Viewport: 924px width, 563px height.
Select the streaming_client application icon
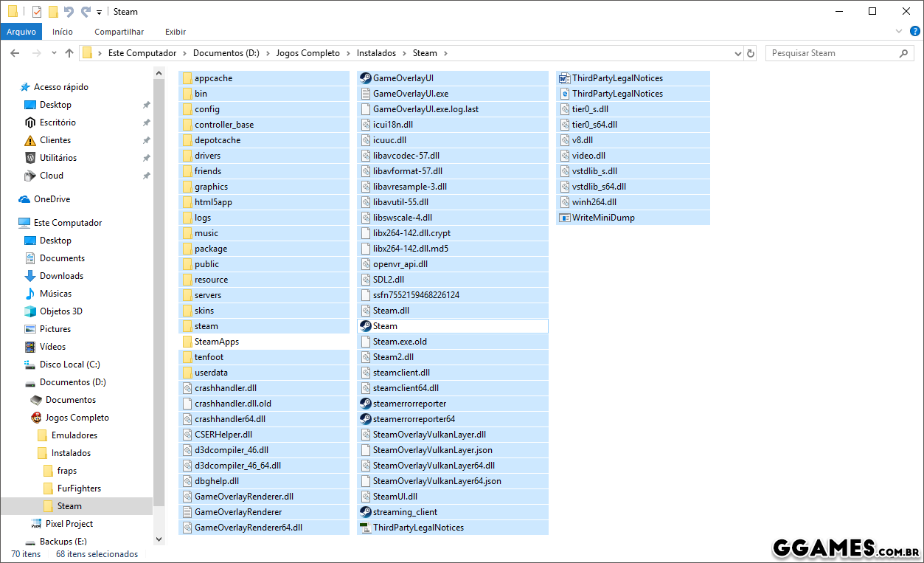point(365,512)
